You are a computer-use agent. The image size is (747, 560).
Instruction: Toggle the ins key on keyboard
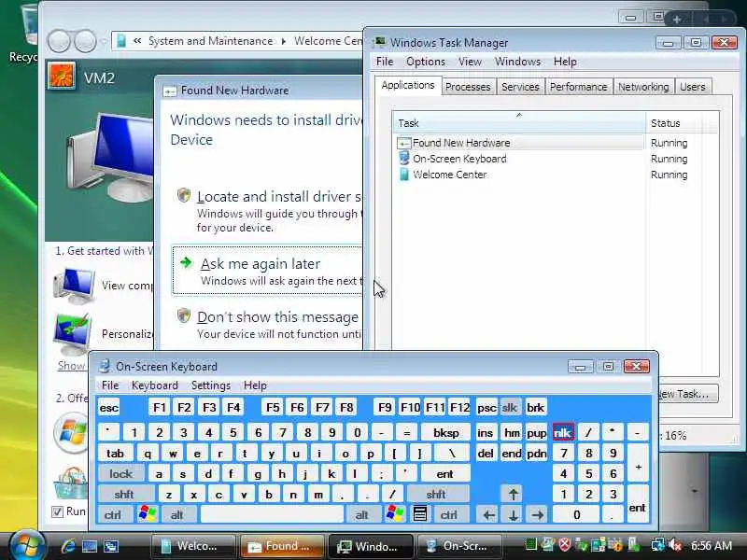tap(485, 432)
